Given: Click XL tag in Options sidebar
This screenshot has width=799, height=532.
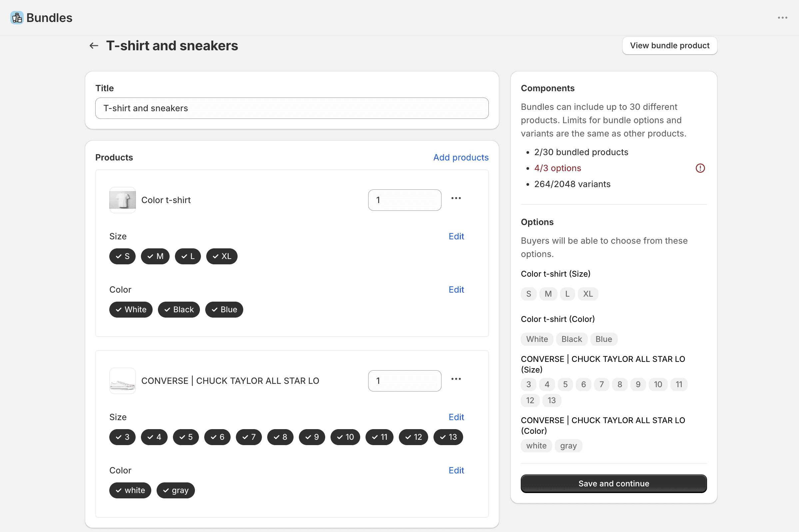Looking at the screenshot, I should click(x=587, y=294).
